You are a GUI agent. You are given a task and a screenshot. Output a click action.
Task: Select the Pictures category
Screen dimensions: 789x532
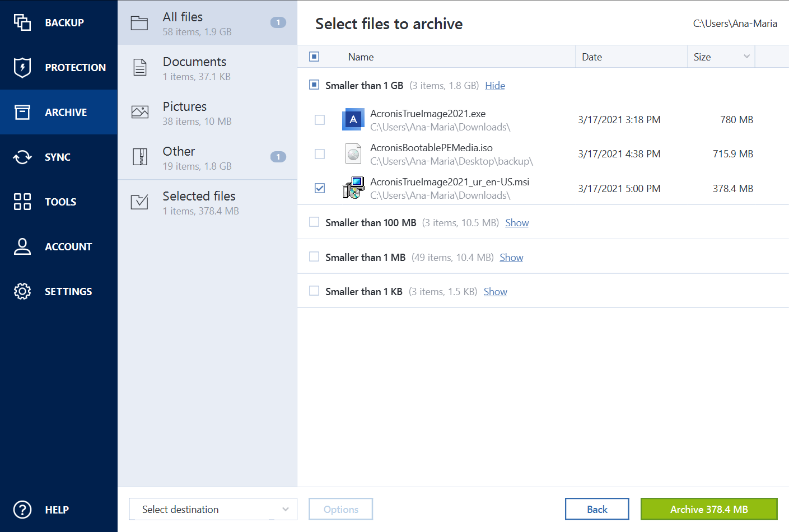[x=207, y=112]
